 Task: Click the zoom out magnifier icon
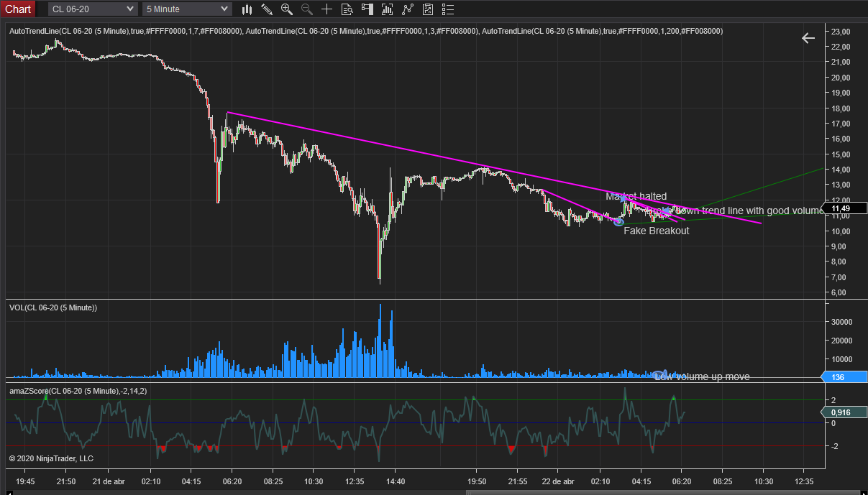coord(305,9)
